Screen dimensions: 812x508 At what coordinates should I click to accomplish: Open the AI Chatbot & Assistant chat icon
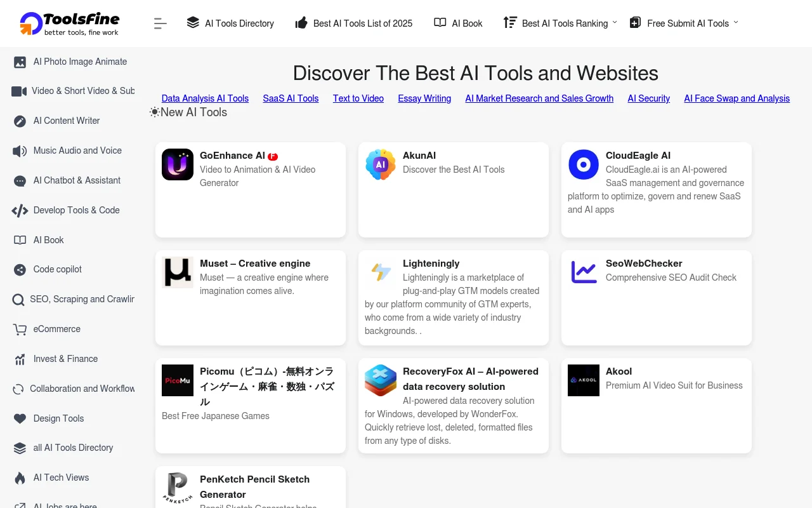click(18, 180)
